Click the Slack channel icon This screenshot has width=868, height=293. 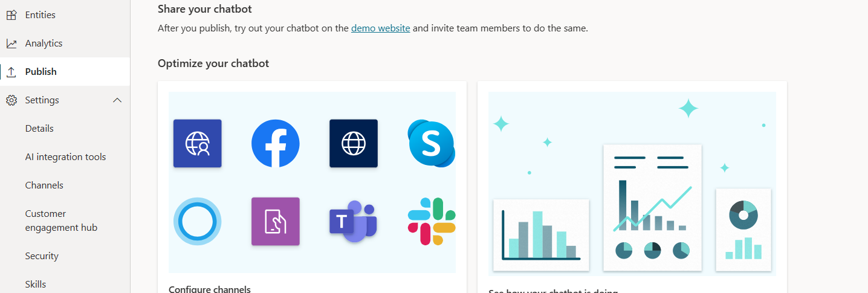tap(431, 221)
